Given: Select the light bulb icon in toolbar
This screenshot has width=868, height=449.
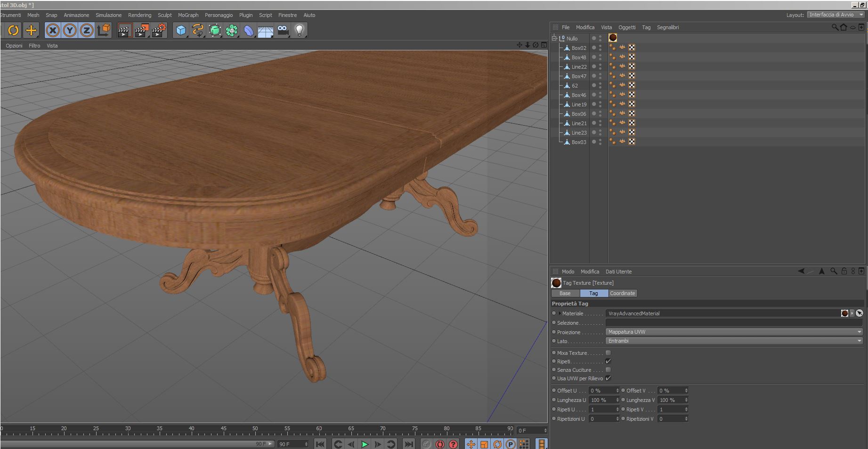Looking at the screenshot, I should (x=299, y=31).
